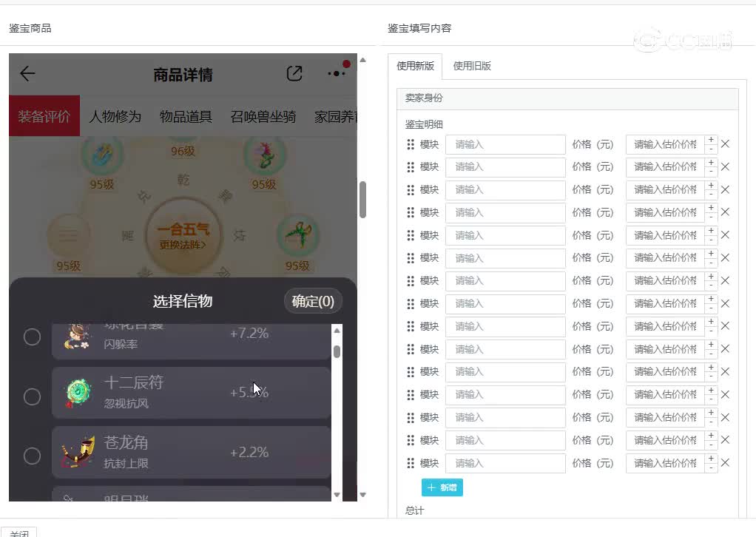
Task: Switch to the 使用旧版 tab
Action: [x=472, y=66]
